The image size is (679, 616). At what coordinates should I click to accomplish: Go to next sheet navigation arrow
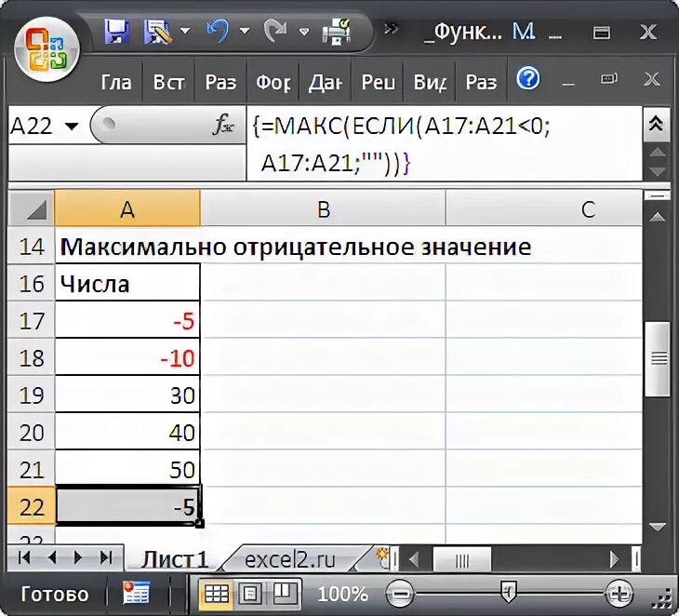click(x=78, y=557)
